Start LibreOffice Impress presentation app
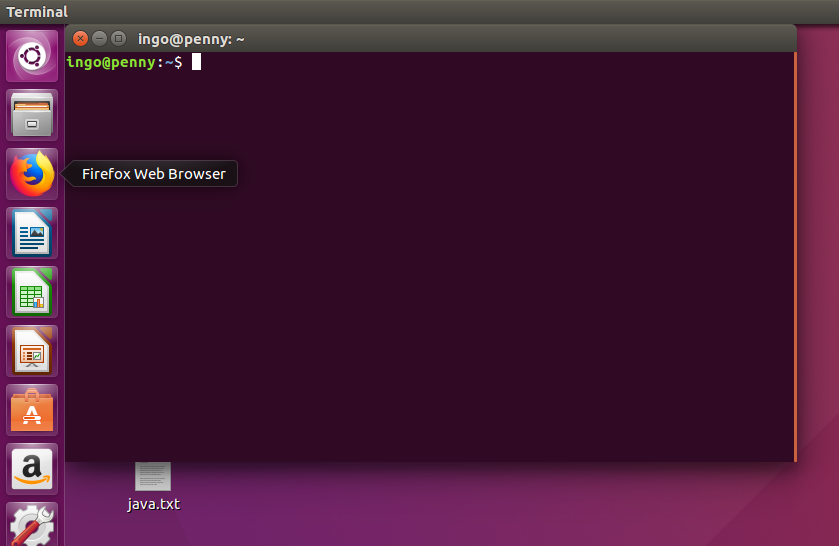 pos(32,351)
